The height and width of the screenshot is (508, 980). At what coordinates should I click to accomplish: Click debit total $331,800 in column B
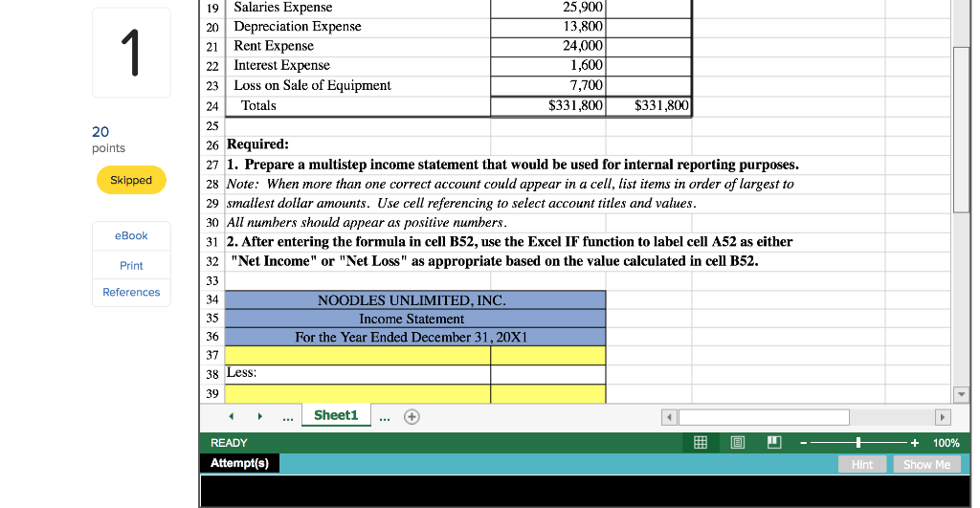(x=548, y=106)
